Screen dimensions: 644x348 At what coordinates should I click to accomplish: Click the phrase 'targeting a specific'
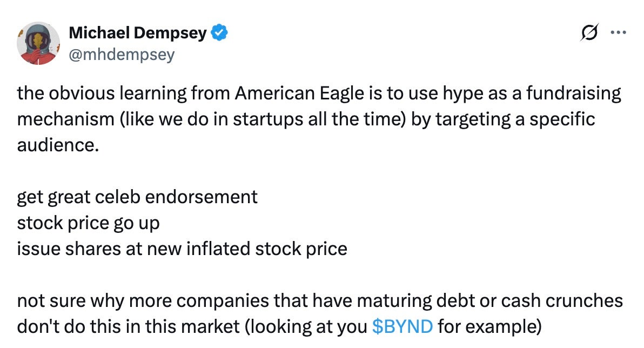(x=515, y=119)
